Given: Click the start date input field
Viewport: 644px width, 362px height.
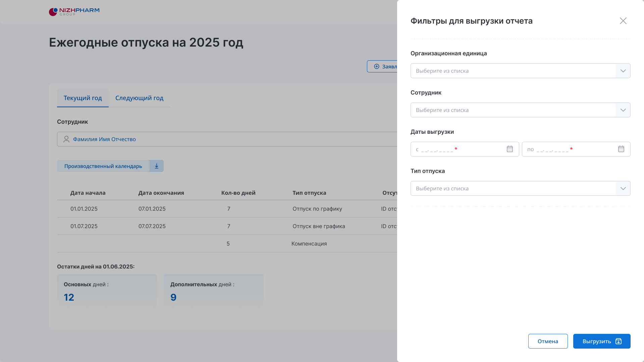Looking at the screenshot, I should point(460,149).
